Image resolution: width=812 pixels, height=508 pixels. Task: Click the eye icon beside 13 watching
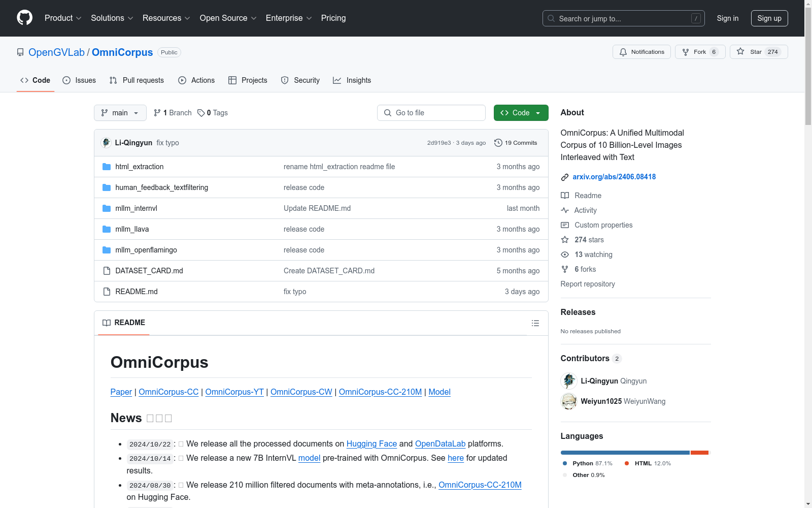click(565, 255)
